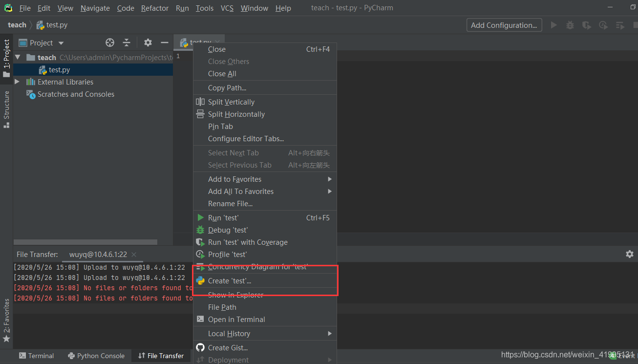Click Split Vertically in context menu
638x364 pixels.
tap(265, 102)
